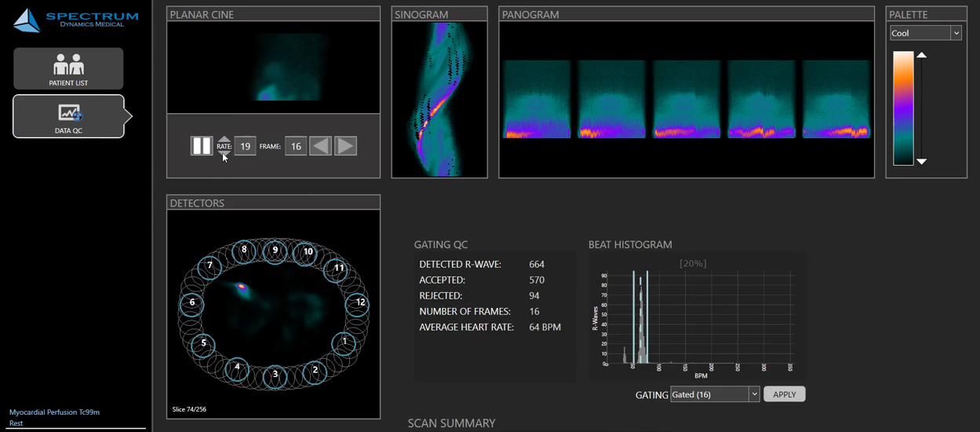The height and width of the screenshot is (432, 980).
Task: Select detector 9 in Detectors view
Action: (x=275, y=251)
